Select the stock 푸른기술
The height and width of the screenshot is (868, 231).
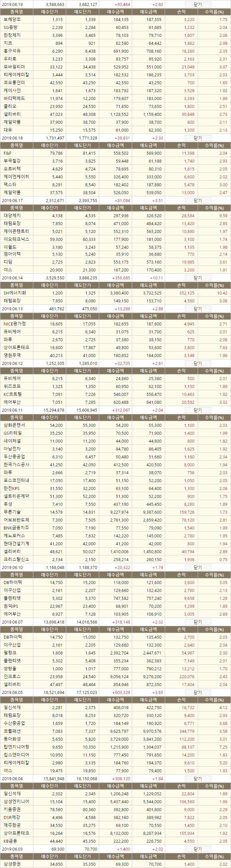(x=12, y=512)
